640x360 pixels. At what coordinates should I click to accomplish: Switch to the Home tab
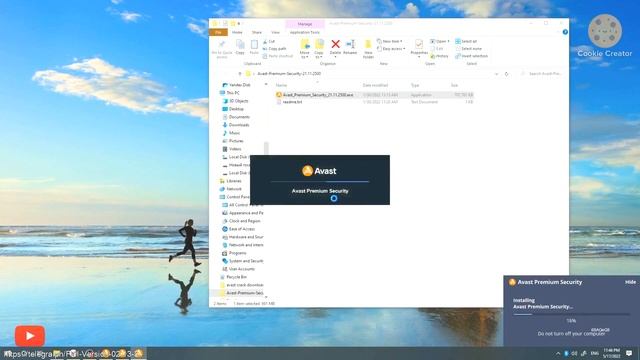coord(237,32)
